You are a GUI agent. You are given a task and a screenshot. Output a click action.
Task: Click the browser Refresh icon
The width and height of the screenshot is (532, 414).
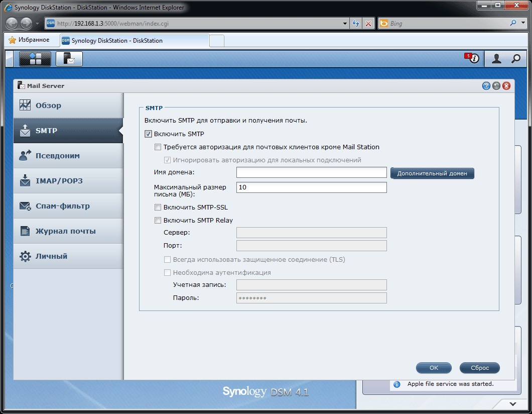point(355,24)
